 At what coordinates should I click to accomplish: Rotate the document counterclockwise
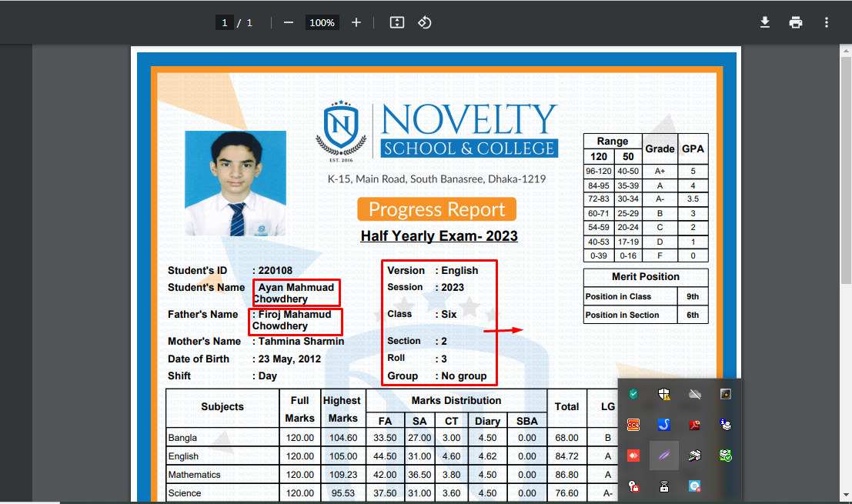click(424, 22)
